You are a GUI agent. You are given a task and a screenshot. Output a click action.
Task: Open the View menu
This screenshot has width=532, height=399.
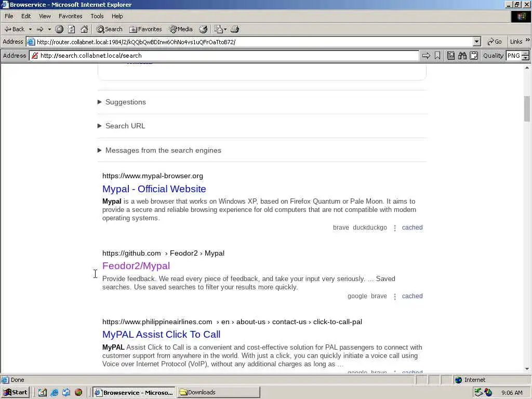pyautogui.click(x=45, y=16)
